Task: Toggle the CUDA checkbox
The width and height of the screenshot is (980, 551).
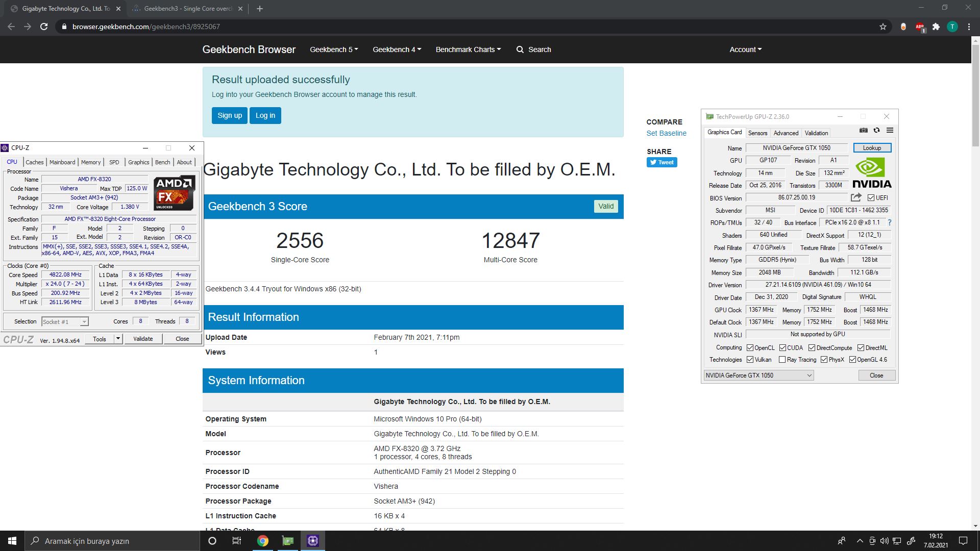Action: [x=782, y=348]
